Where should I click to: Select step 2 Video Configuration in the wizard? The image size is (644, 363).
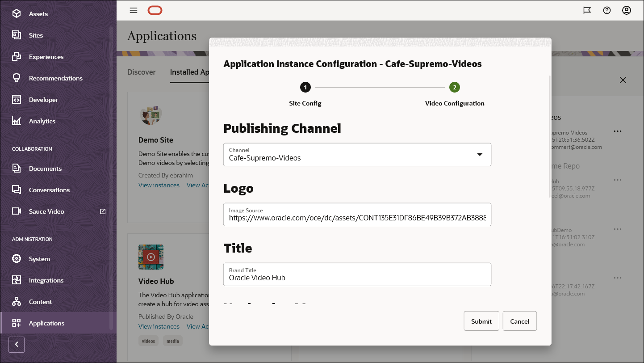(455, 87)
